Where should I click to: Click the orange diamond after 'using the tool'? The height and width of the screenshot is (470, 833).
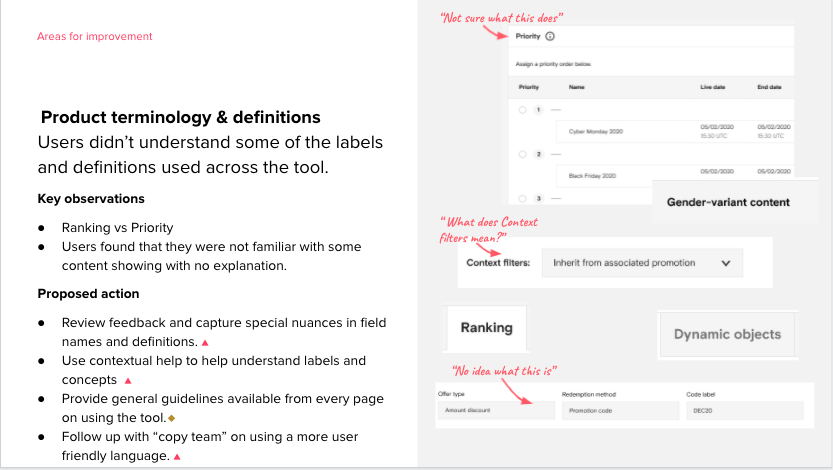pos(171,417)
